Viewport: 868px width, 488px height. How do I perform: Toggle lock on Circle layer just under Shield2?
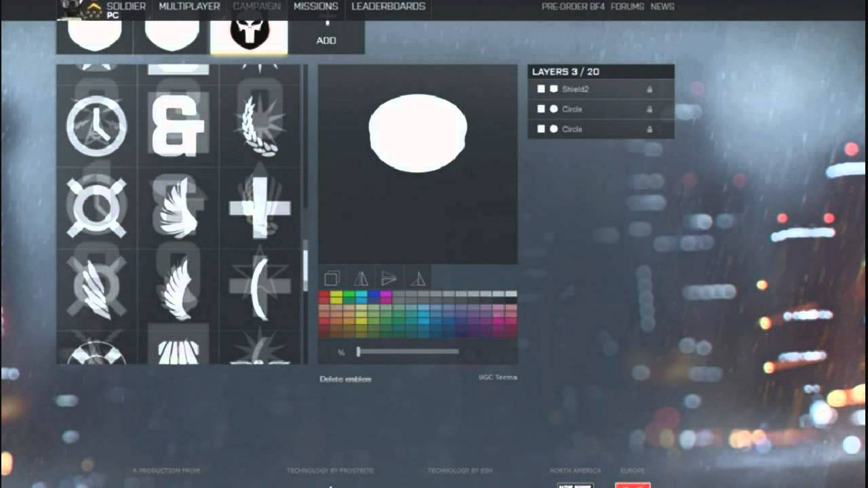(x=650, y=108)
